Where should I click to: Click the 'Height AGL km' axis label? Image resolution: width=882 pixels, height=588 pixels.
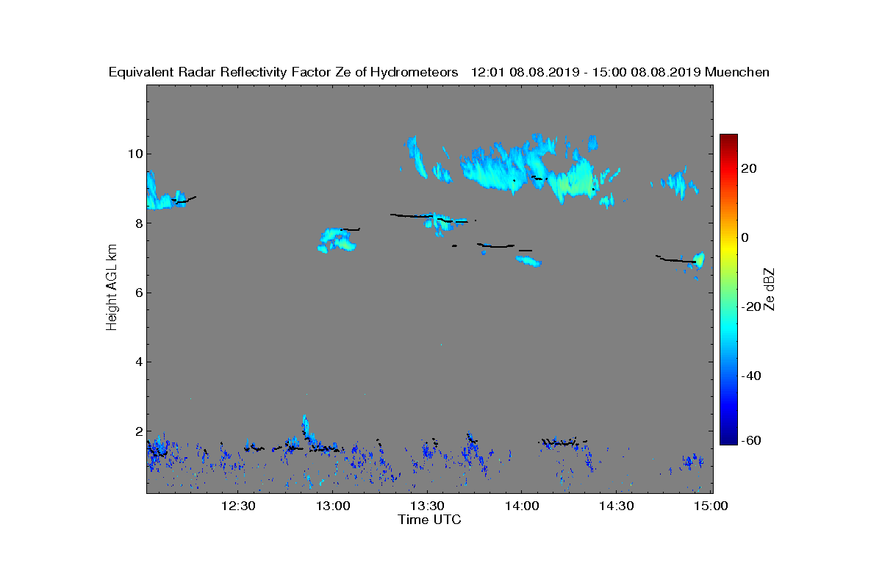coord(112,289)
